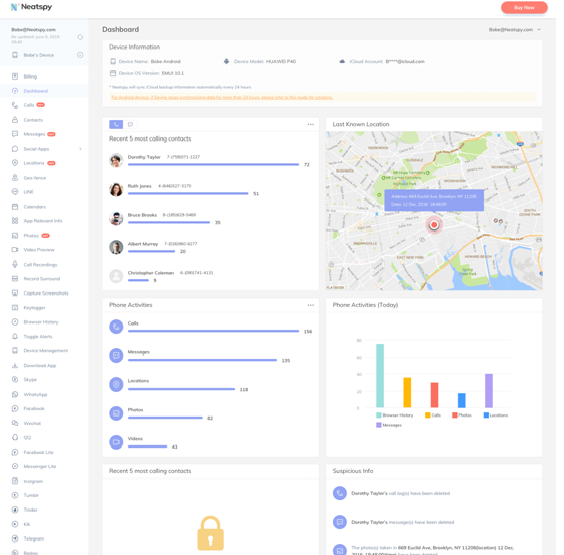The width and height of the screenshot is (564, 555).
Task: Click the LINE app icon
Action: pos(15,192)
